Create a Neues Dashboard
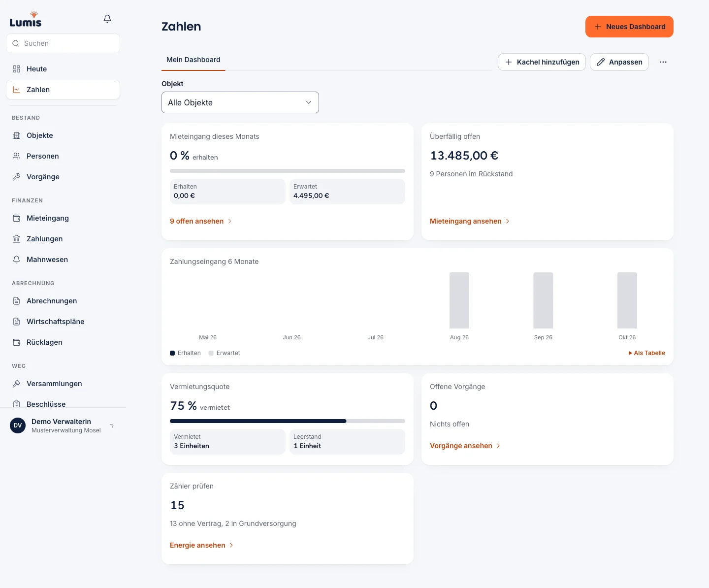This screenshot has height=588, width=709. point(629,27)
